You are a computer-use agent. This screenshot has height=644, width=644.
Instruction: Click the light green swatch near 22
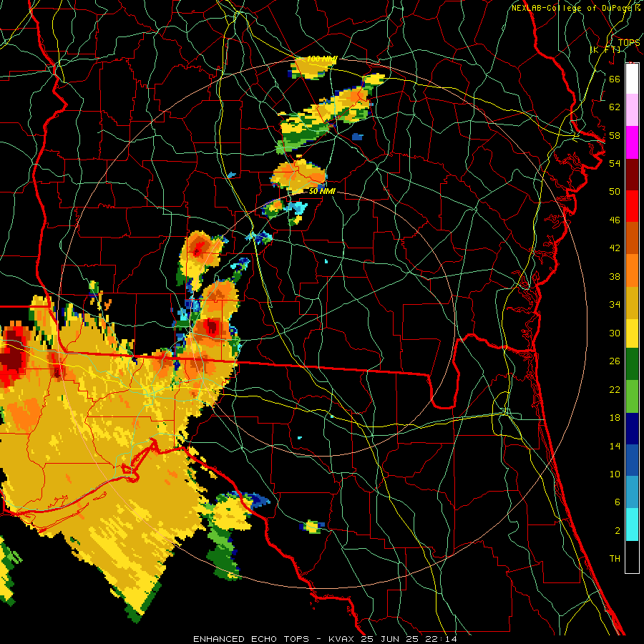click(x=632, y=396)
